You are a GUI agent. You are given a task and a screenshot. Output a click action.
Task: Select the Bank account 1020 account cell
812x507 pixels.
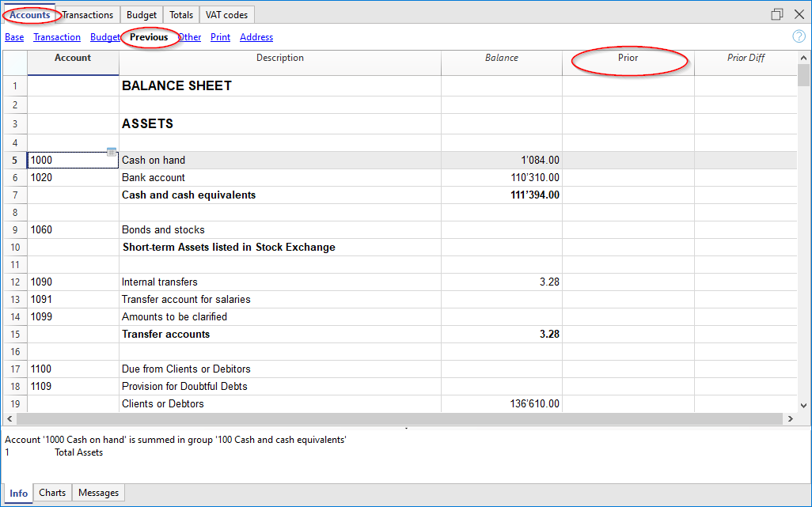point(73,178)
